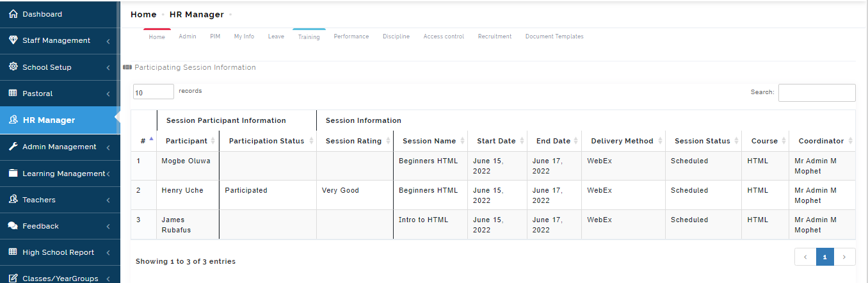Open the Admin tab
Viewport: 868px width, 283px height.
[188, 36]
